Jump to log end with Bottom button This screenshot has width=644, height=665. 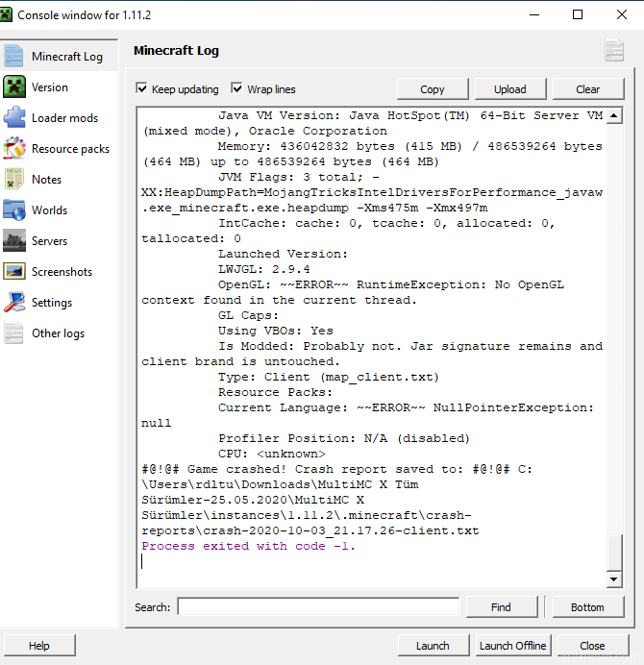[x=588, y=607]
